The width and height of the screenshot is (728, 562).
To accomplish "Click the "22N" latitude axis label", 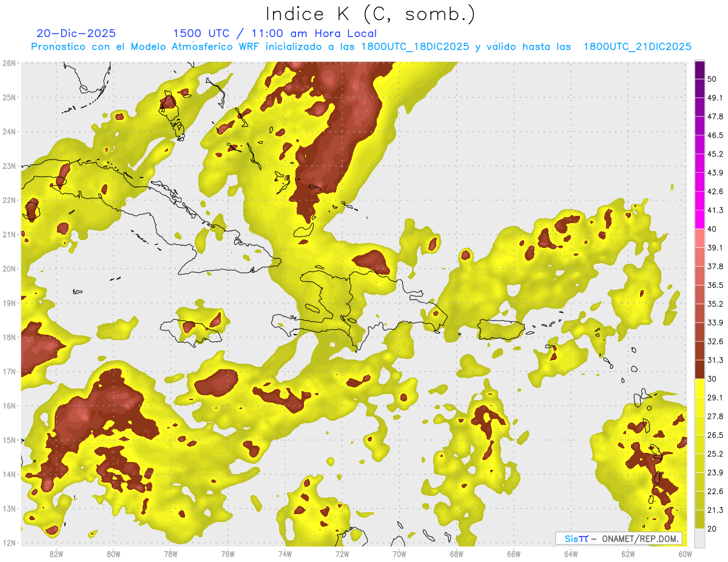I will (10, 200).
